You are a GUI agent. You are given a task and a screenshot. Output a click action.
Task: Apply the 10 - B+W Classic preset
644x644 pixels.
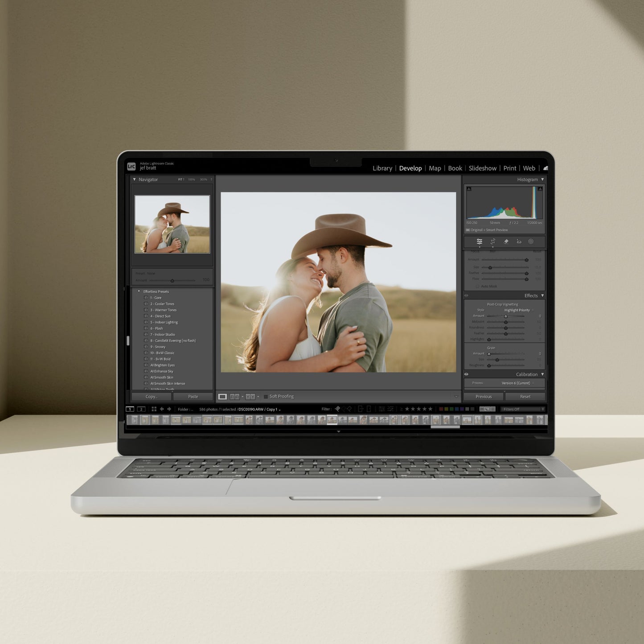[162, 353]
